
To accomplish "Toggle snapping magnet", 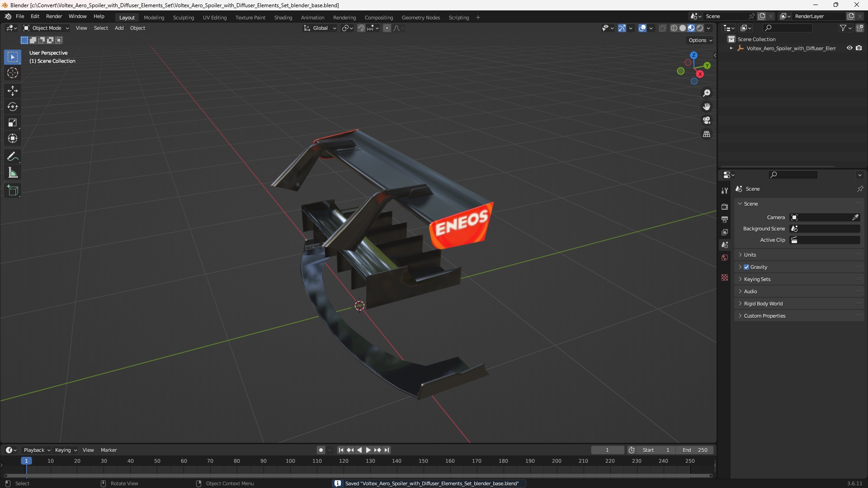I will coord(361,28).
